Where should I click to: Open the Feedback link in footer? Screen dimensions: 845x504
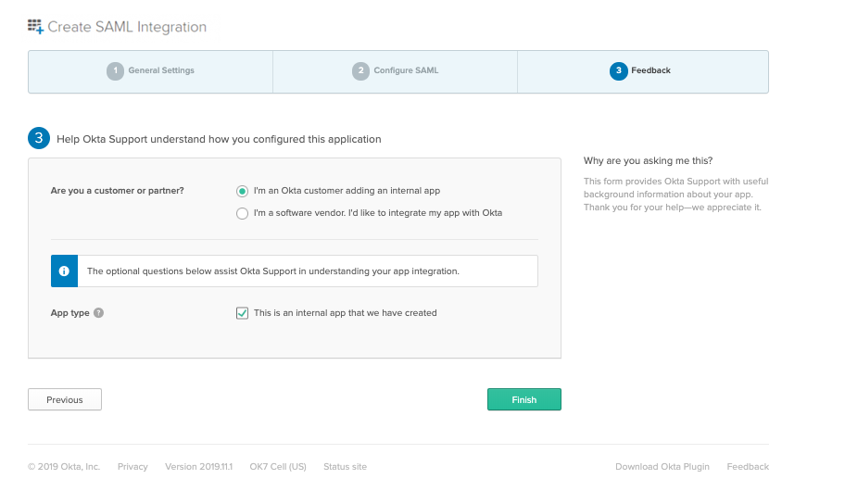[x=747, y=467]
